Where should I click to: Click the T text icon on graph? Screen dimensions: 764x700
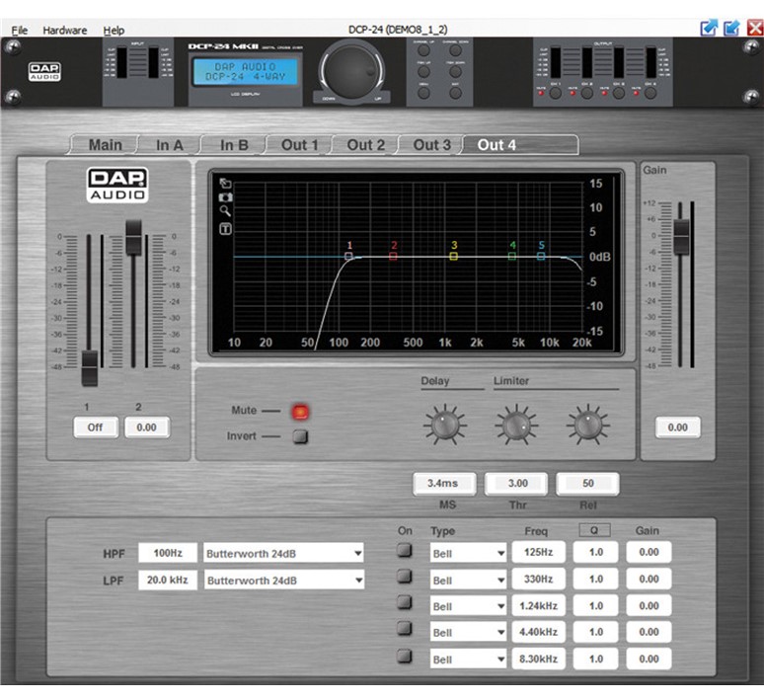[x=225, y=228]
